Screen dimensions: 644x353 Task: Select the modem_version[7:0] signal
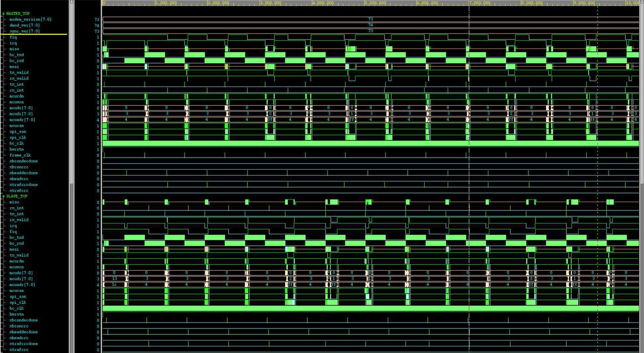30,20
